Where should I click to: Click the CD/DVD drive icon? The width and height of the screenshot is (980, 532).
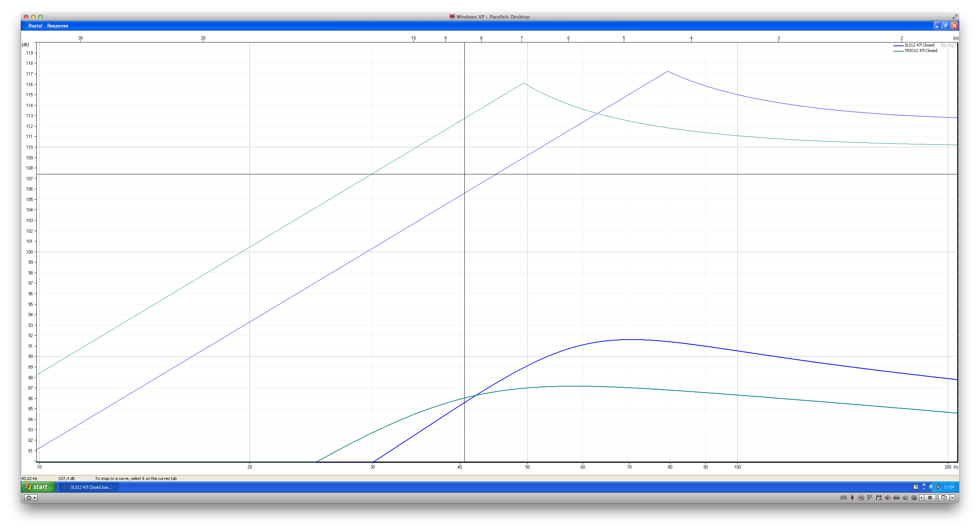point(861,498)
